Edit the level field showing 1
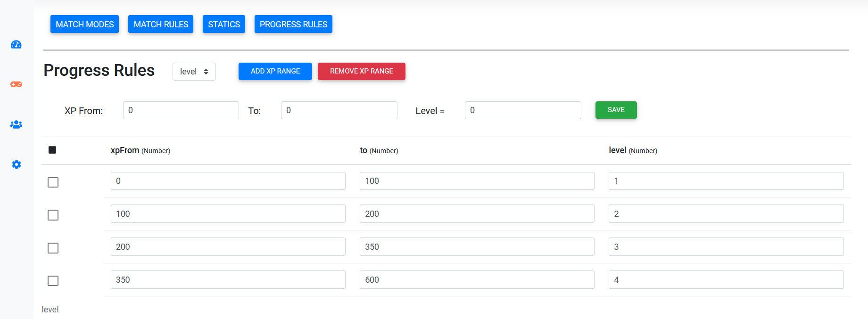Screen dimensions: 868x319 (726, 181)
